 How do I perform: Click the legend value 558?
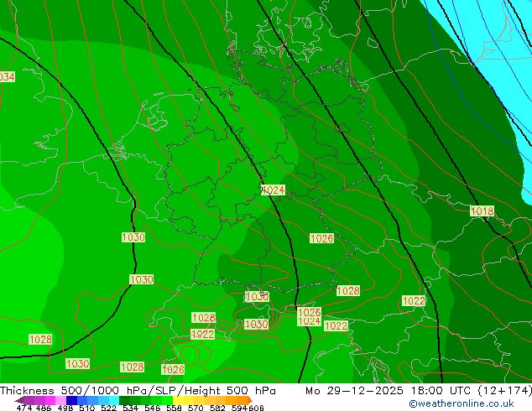click(x=174, y=408)
